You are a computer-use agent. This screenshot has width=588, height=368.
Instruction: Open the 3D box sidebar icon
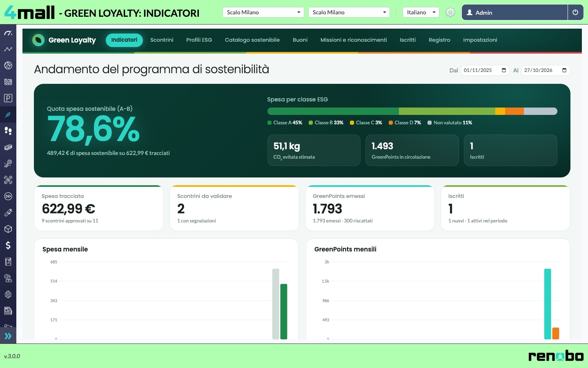[x=8, y=229]
